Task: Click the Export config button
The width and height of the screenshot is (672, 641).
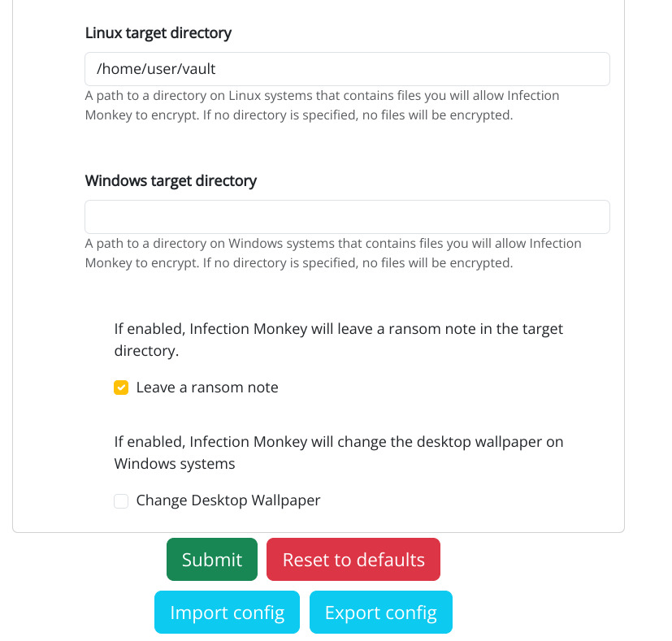Action: point(380,612)
